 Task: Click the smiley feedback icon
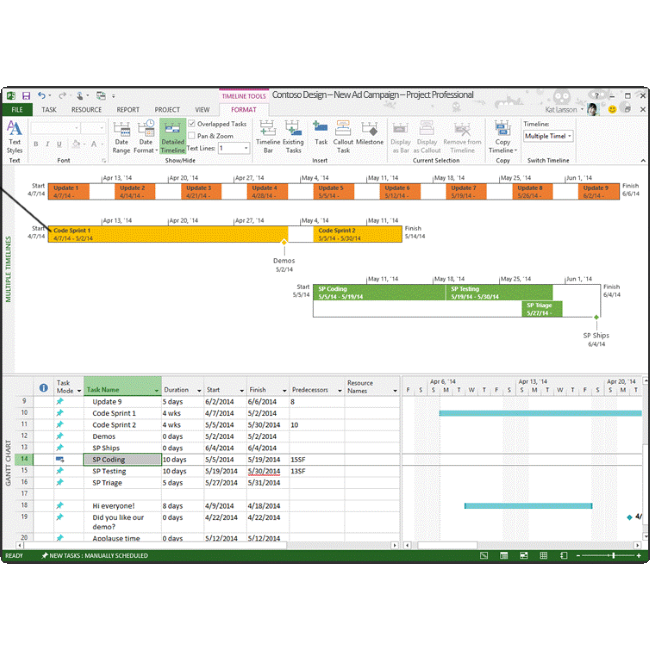[x=612, y=109]
